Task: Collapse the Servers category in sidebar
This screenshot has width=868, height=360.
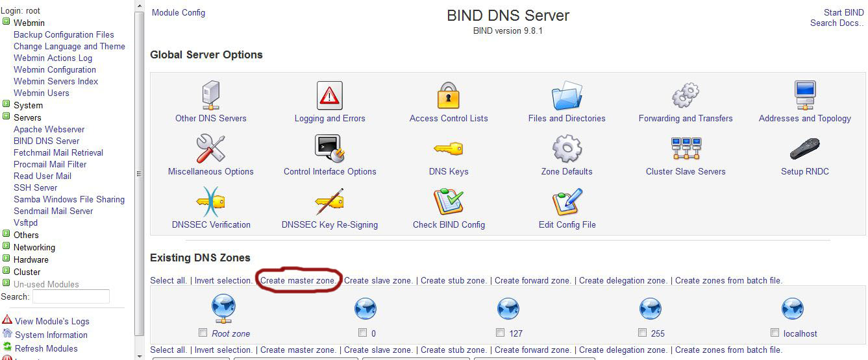Action: tap(6, 116)
